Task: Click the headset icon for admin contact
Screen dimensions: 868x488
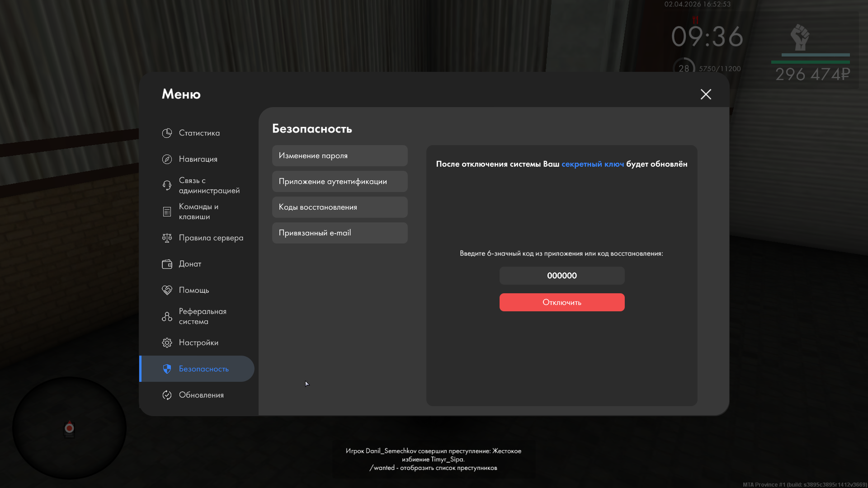Action: [x=167, y=185]
